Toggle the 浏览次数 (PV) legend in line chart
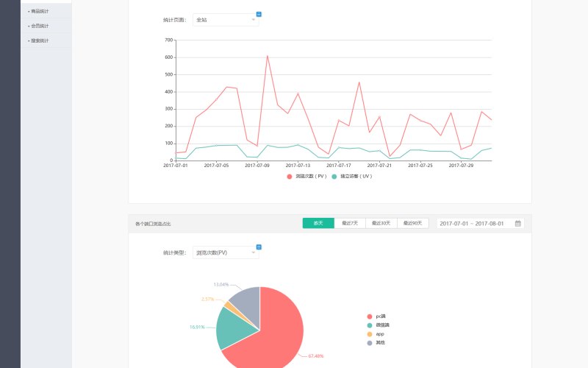588x368 pixels. [306, 176]
